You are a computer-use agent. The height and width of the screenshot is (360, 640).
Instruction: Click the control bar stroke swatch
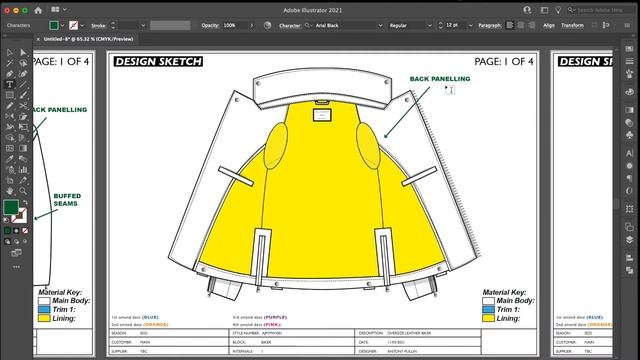tap(73, 25)
